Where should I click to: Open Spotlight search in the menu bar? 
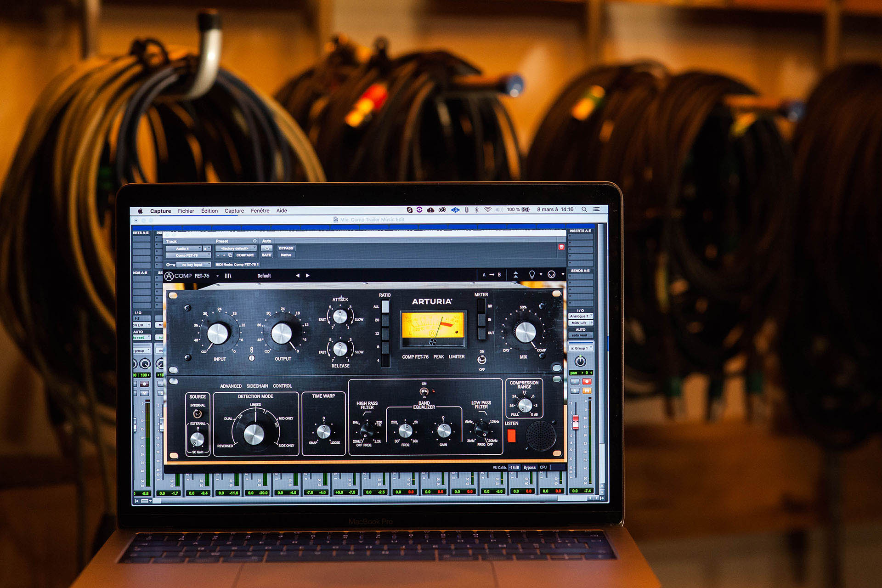click(584, 209)
